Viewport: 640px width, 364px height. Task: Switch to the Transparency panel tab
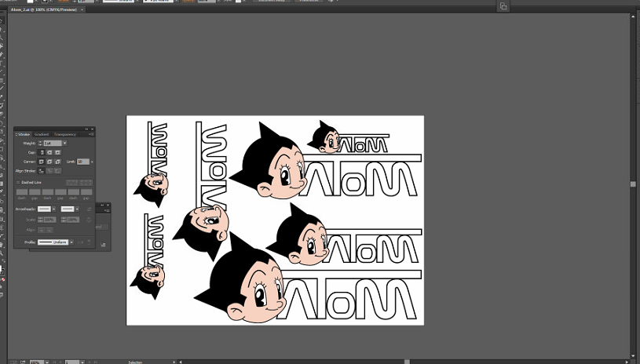click(x=65, y=134)
